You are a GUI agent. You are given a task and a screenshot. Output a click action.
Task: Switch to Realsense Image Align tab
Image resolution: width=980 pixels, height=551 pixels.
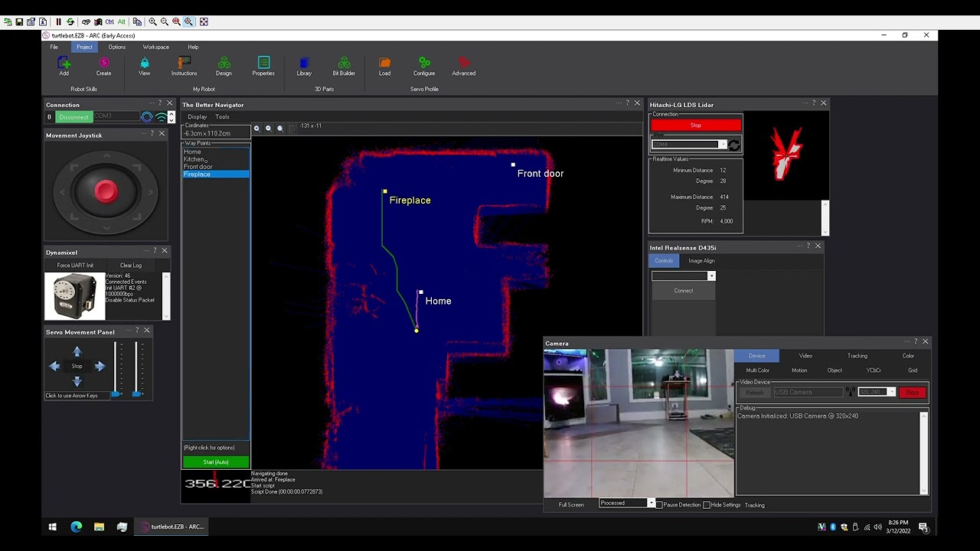click(x=701, y=261)
